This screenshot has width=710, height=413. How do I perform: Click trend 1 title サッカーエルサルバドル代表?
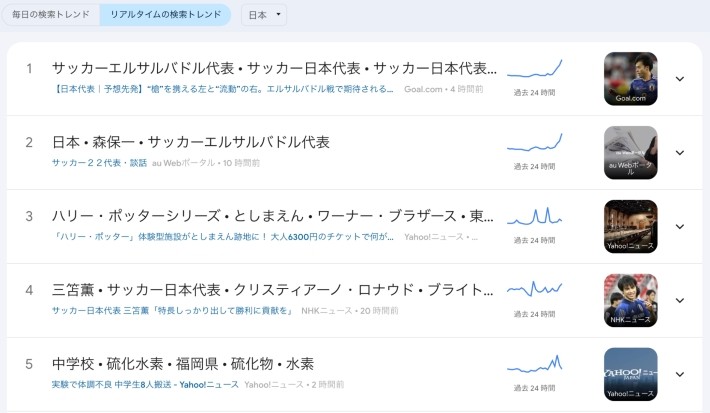274,68
